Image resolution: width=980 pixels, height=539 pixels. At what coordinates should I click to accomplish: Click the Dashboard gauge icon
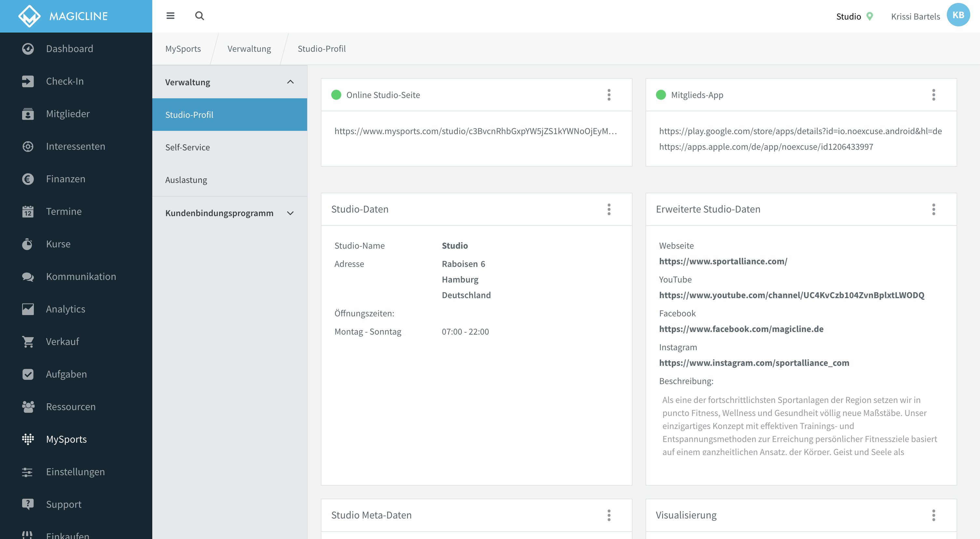coord(28,49)
